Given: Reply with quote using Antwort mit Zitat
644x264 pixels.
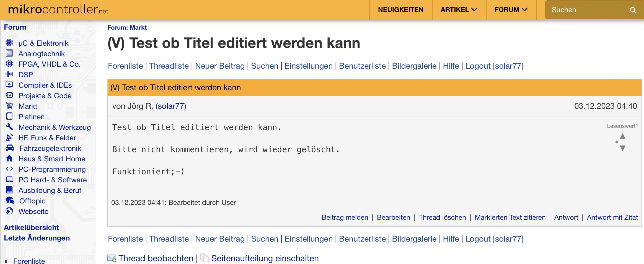Looking at the screenshot, I should pyautogui.click(x=612, y=217).
